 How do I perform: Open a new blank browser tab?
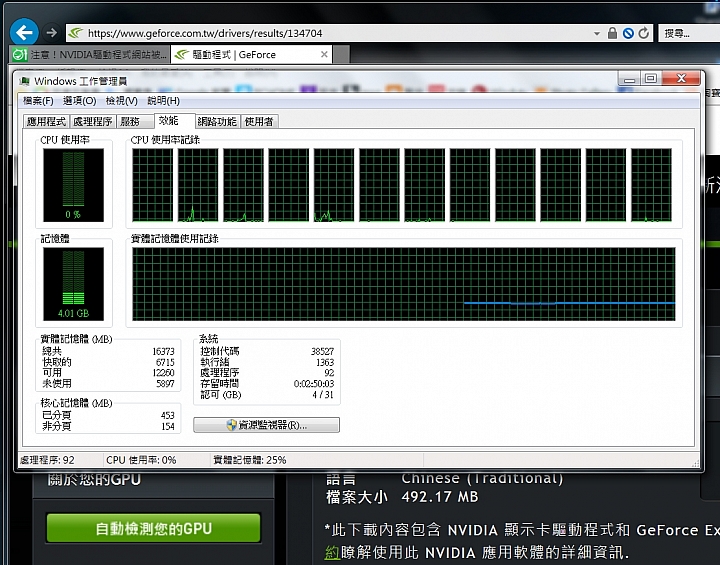(341, 55)
